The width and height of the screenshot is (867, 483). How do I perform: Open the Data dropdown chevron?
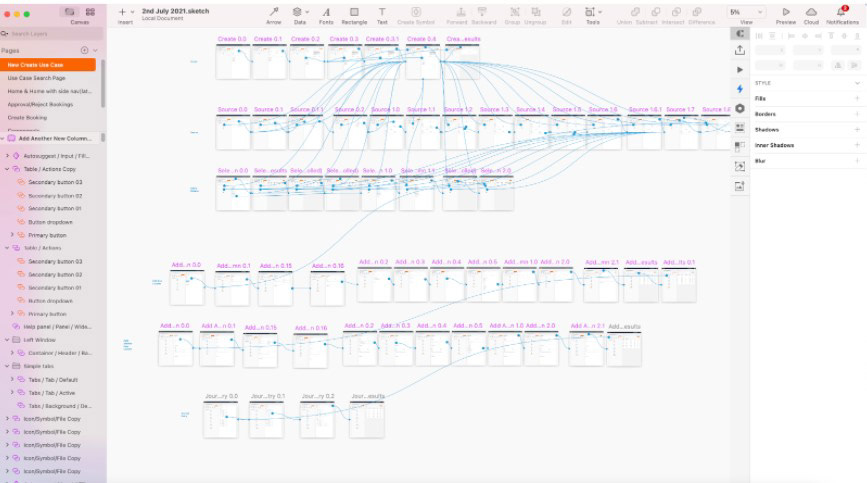click(x=307, y=12)
